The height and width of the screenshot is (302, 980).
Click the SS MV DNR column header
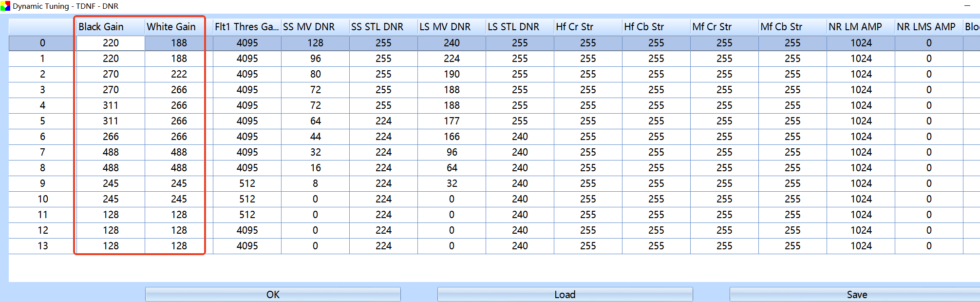click(x=315, y=27)
